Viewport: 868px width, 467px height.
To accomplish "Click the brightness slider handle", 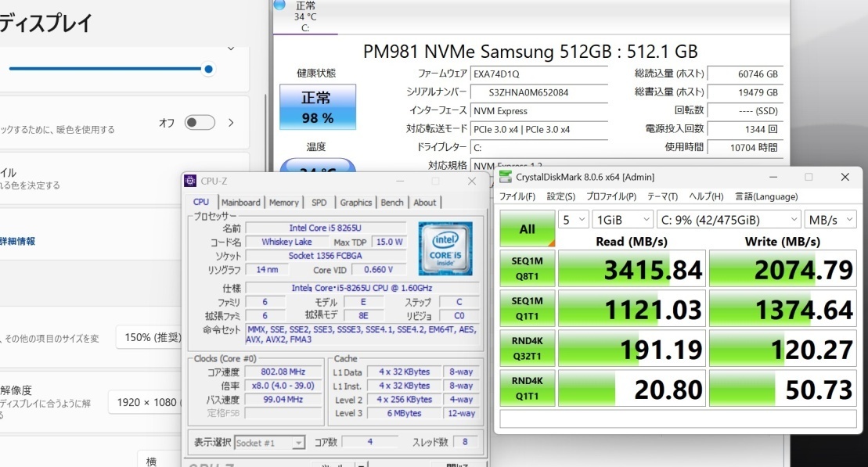I will [x=209, y=69].
